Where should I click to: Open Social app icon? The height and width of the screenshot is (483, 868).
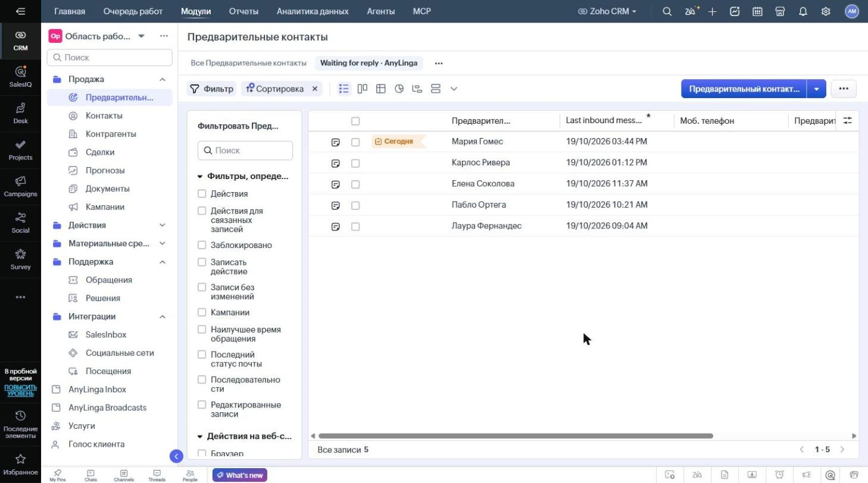click(20, 222)
